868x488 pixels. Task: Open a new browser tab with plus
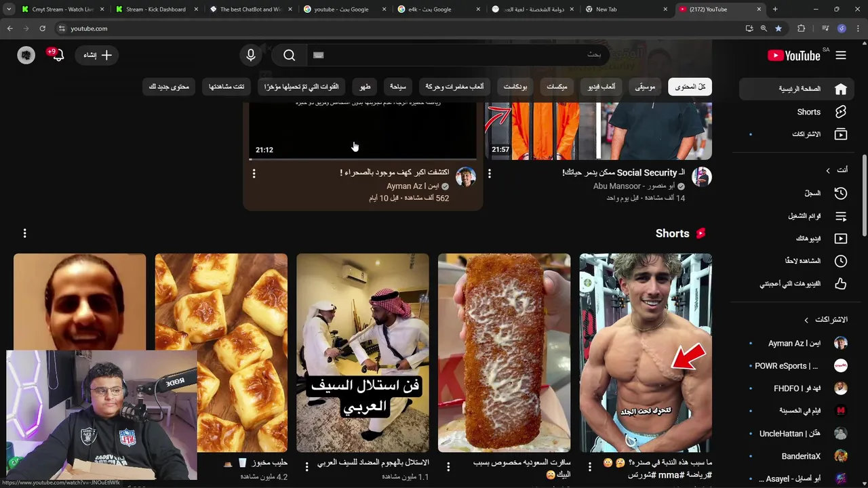tap(775, 9)
